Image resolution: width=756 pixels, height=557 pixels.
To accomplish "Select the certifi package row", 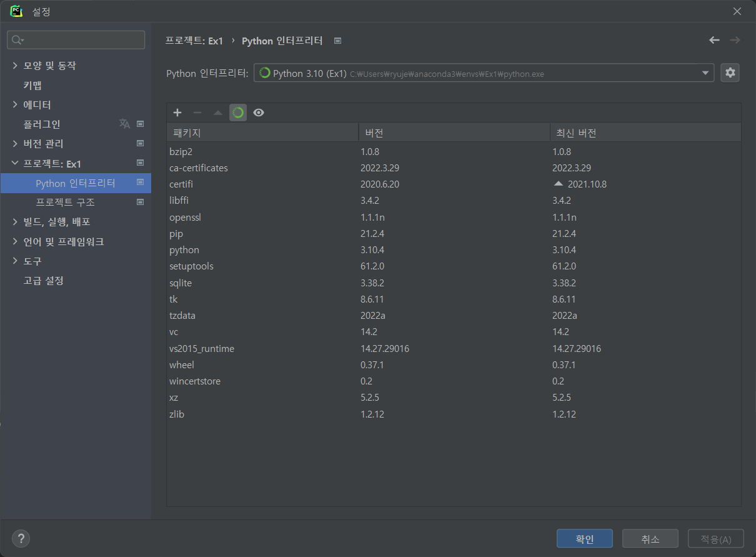I will click(454, 184).
